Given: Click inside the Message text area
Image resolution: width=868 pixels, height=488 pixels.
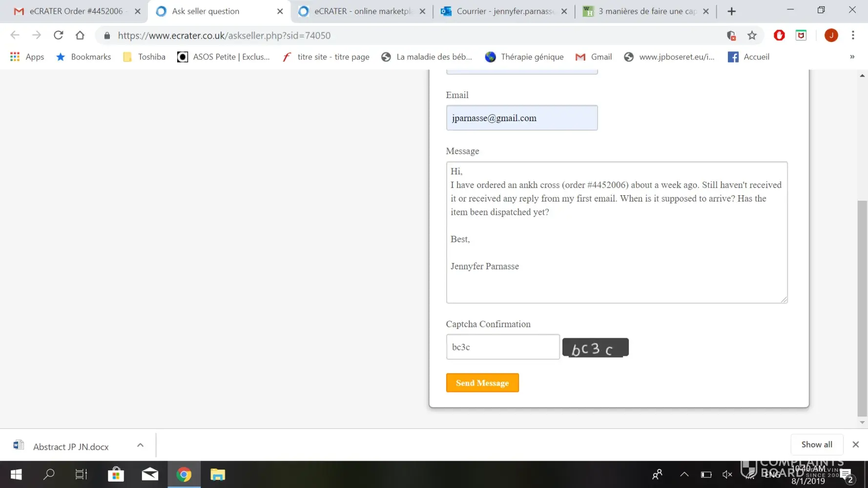Looking at the screenshot, I should [617, 232].
